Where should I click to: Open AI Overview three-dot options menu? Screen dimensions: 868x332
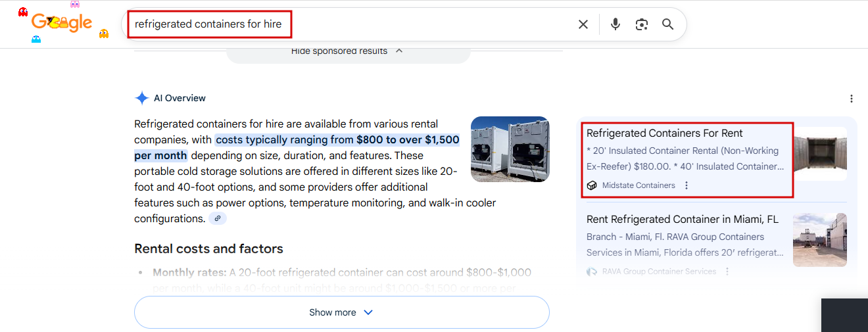852,99
